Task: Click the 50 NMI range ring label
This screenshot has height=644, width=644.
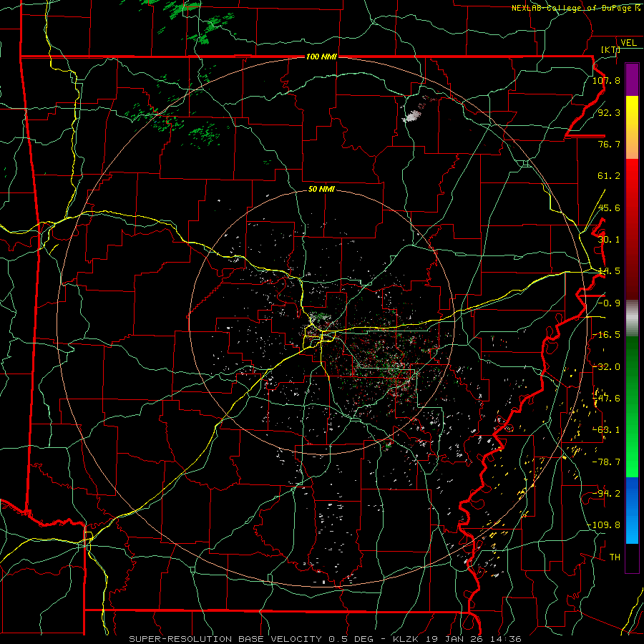Action: [321, 189]
